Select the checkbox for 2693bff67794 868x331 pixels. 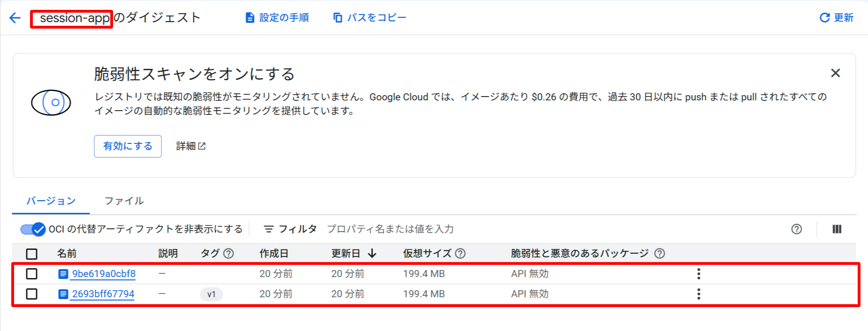tap(31, 294)
